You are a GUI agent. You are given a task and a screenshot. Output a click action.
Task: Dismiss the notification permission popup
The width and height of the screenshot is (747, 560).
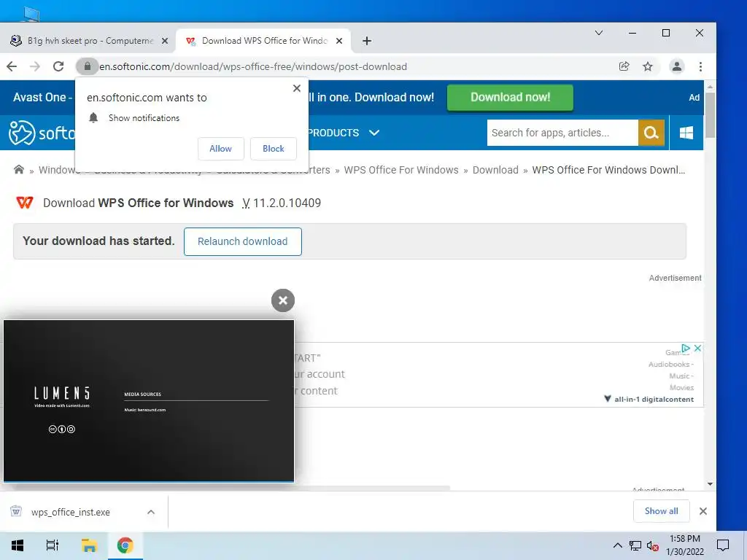297,88
